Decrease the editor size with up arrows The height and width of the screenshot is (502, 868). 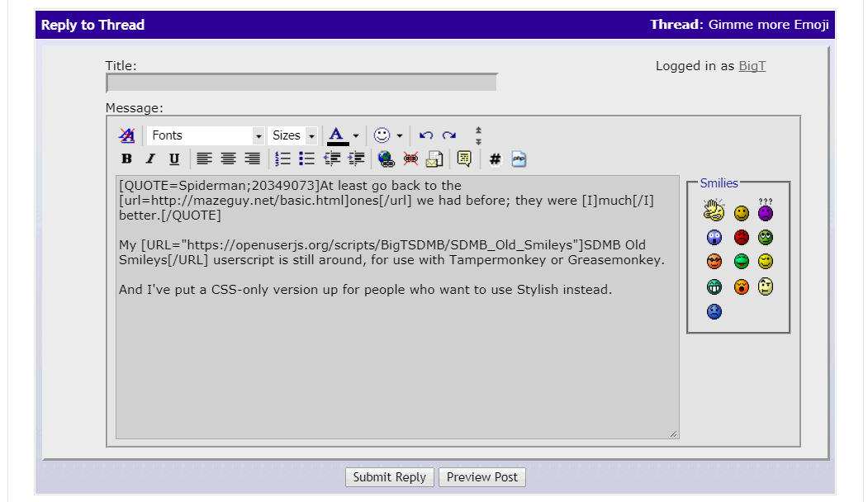pos(478,130)
